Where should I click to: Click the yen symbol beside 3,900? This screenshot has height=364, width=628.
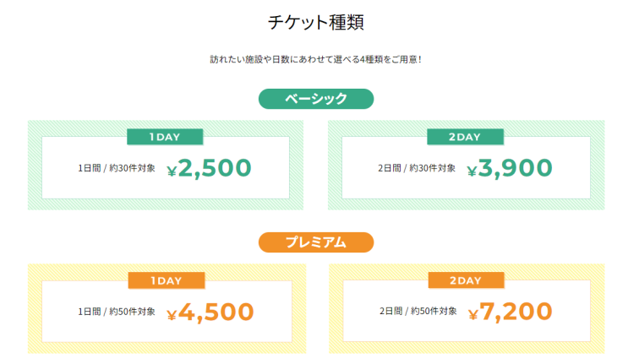pos(472,171)
